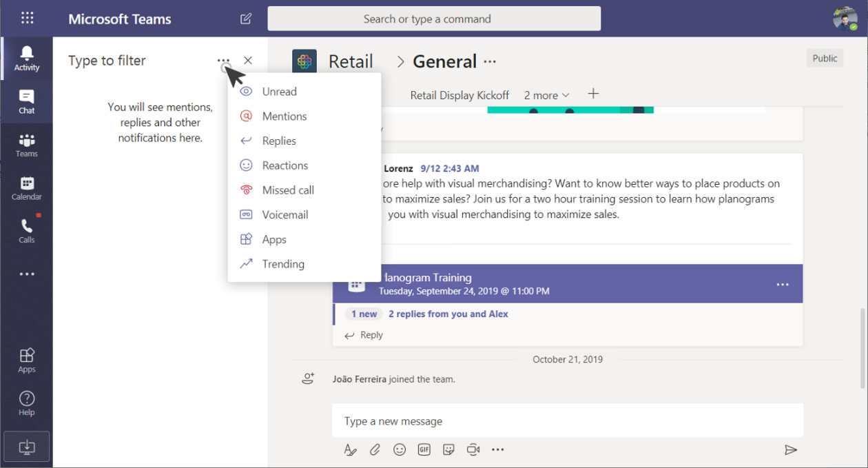Expand the 2 more tabs dropdown
This screenshot has width=868, height=468.
pos(547,95)
